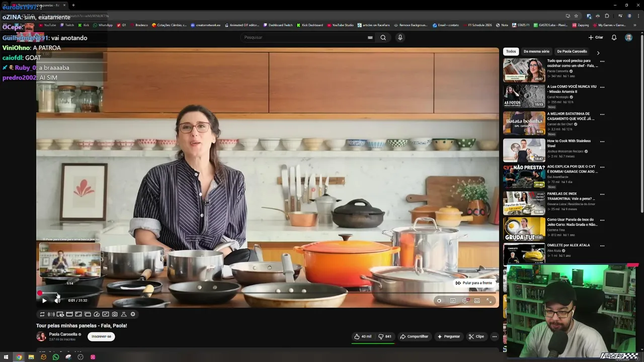The width and height of the screenshot is (644, 362).
Task: Switch to theater mode in the player
Action: coord(477,301)
